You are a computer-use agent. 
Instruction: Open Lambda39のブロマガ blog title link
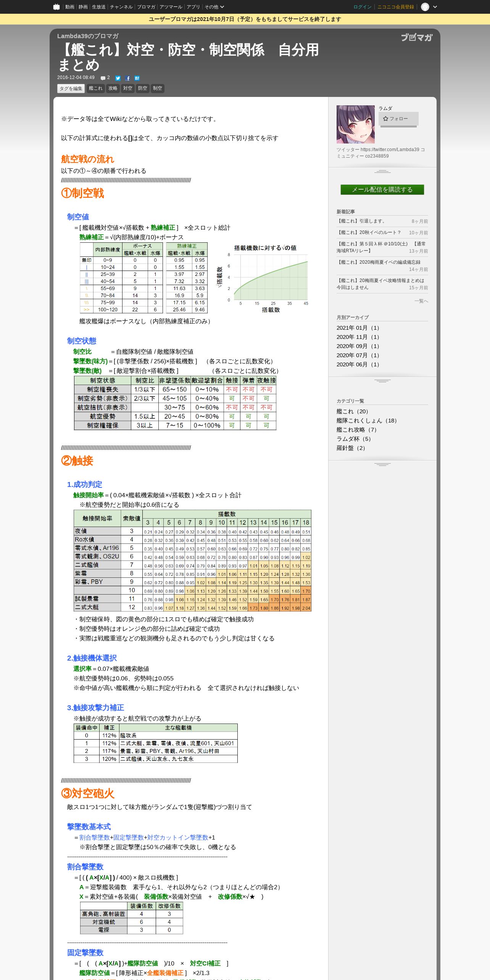88,36
